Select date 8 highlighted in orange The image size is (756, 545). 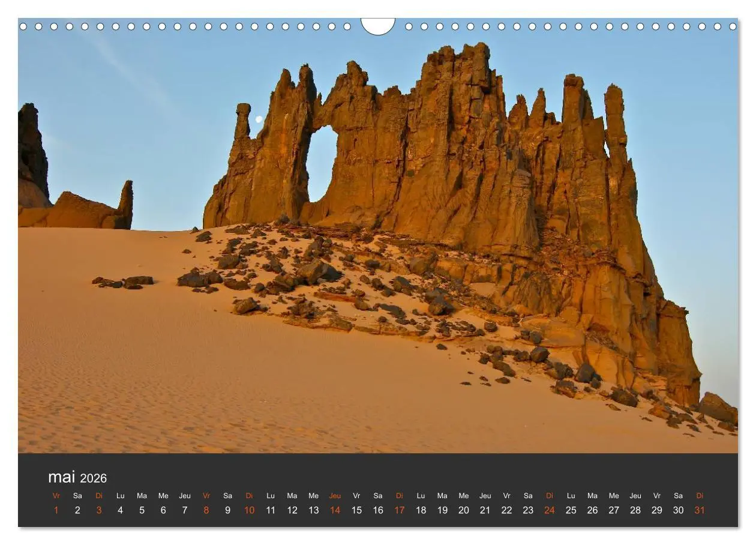click(206, 510)
